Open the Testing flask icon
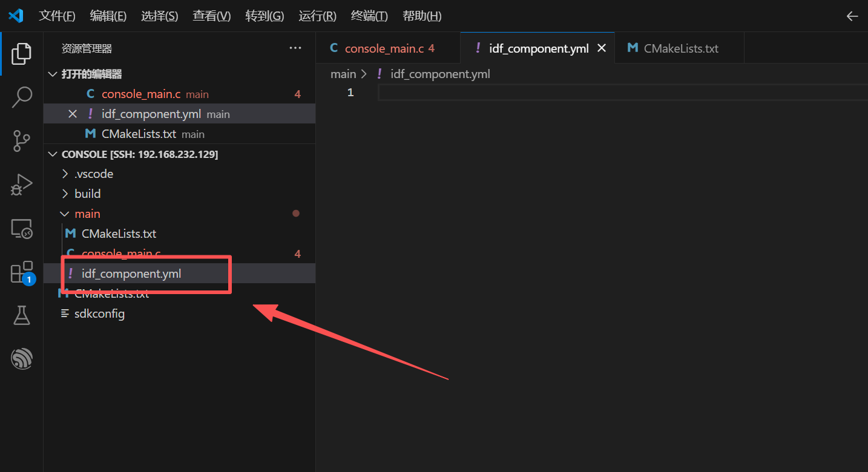This screenshot has height=472, width=868. click(21, 315)
